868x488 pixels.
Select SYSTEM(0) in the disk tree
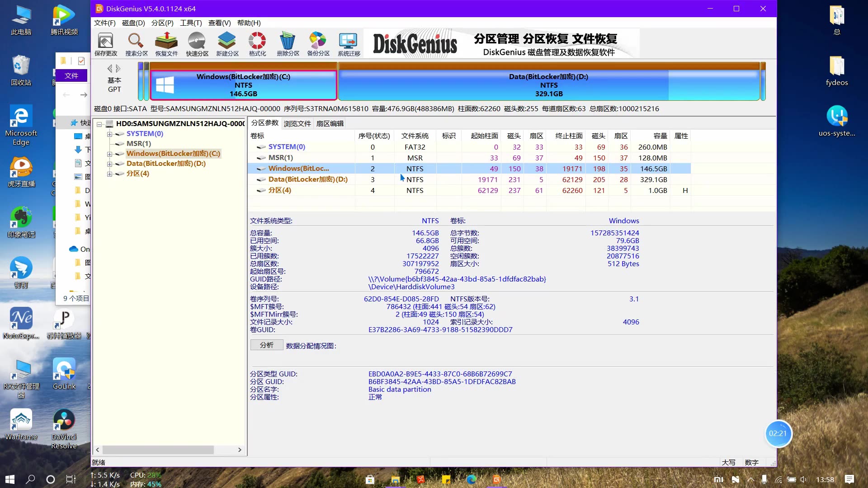[145, 134]
